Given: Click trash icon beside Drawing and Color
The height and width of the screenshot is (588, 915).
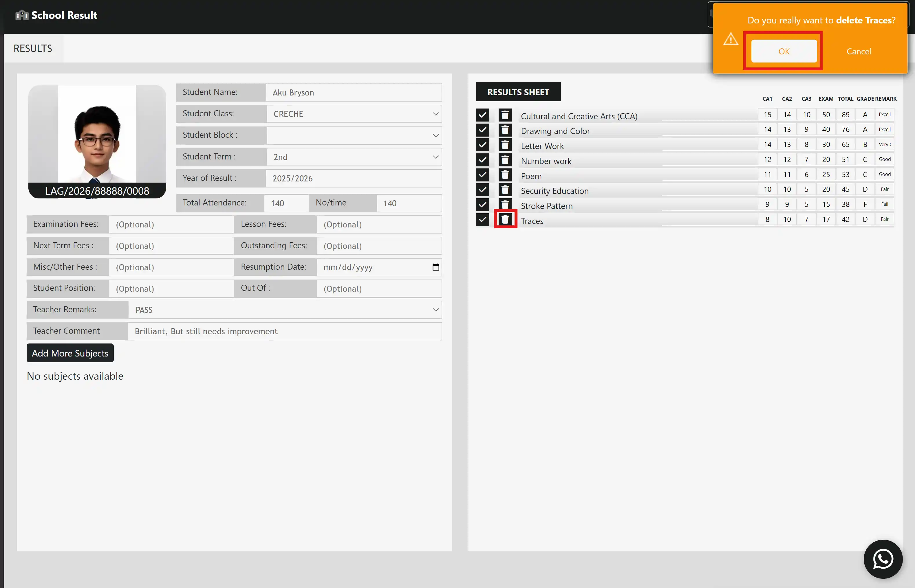Looking at the screenshot, I should click(x=505, y=130).
